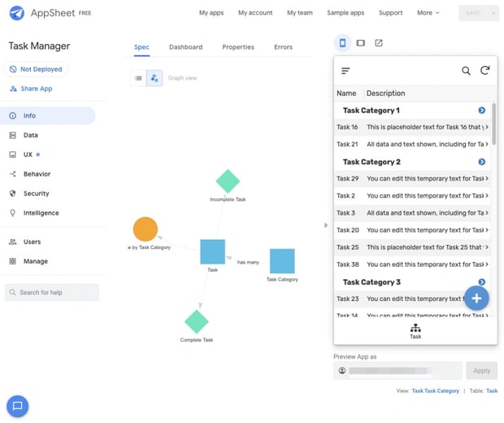
Task: Open the Task 25 row
Action: pyautogui.click(x=412, y=247)
